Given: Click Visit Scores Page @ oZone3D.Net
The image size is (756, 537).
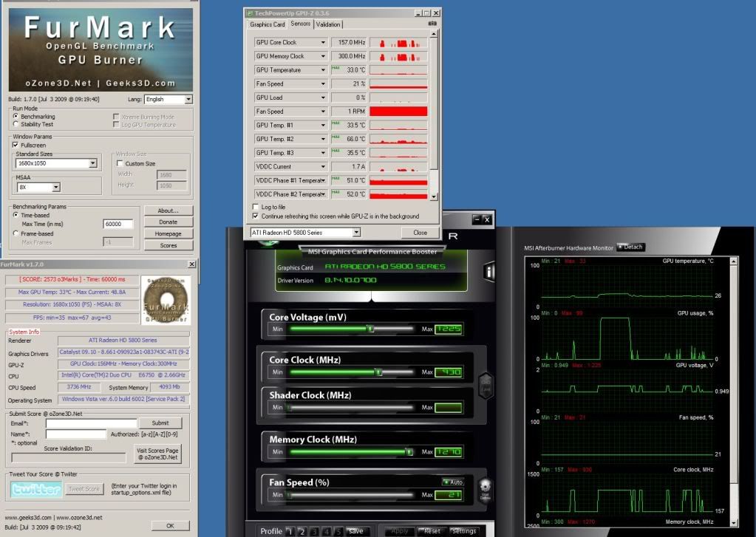Looking at the screenshot, I should [157, 454].
